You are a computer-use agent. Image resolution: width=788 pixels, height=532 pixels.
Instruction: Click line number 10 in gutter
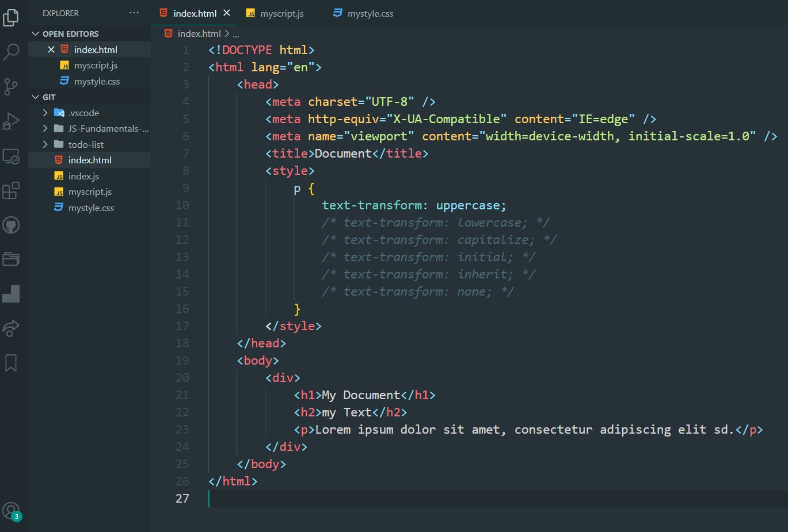click(x=182, y=205)
